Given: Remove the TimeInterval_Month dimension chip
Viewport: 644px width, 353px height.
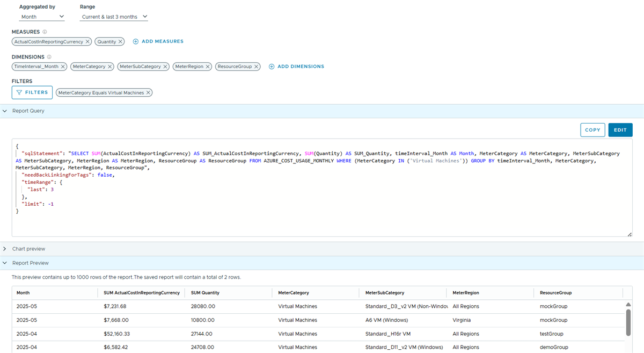Looking at the screenshot, I should pos(63,67).
